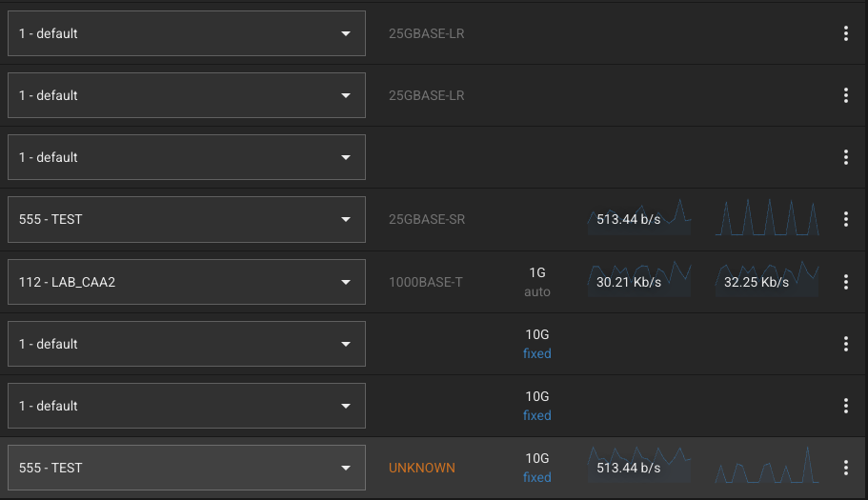
Task: Select the 32.25 Kb/s traffic graph
Action: [767, 282]
